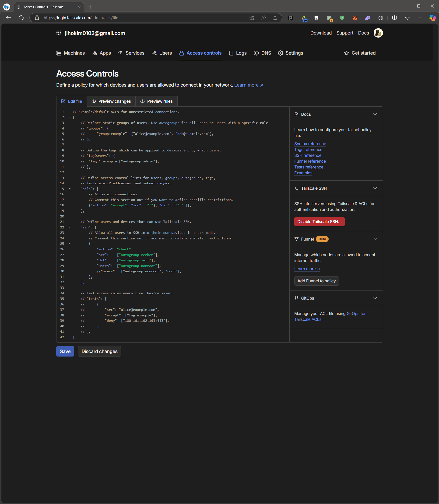Switch to Preview rules tab

click(156, 101)
